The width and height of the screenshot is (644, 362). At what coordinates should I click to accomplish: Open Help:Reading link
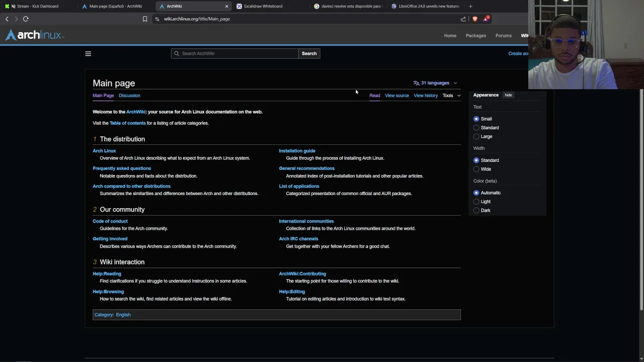107,274
